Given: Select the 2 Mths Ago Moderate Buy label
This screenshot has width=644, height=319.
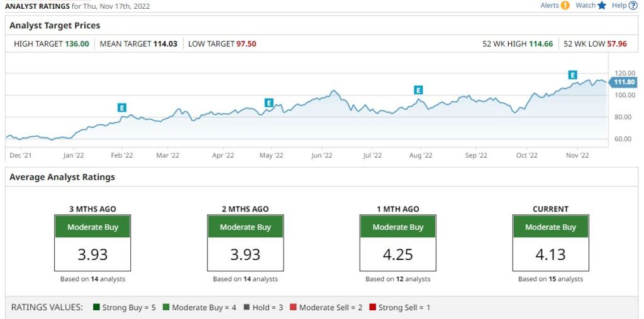Looking at the screenshot, I should click(x=245, y=227).
